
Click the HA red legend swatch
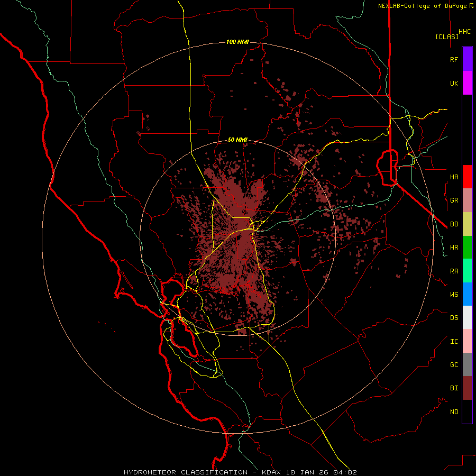click(467, 177)
